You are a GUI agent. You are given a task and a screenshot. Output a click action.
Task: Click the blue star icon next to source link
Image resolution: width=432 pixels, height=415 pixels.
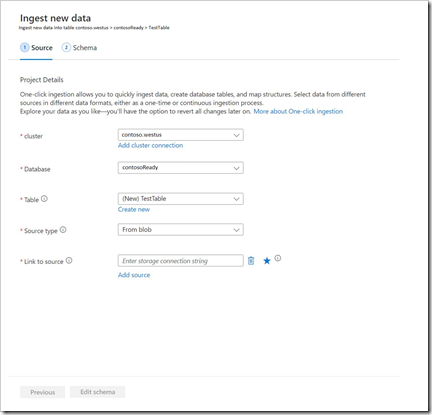pyautogui.click(x=267, y=261)
